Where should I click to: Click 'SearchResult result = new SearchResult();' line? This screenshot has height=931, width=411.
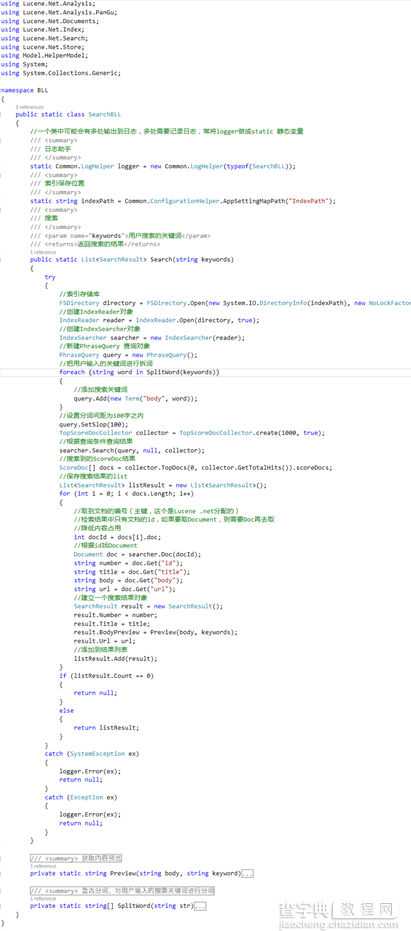click(148, 606)
